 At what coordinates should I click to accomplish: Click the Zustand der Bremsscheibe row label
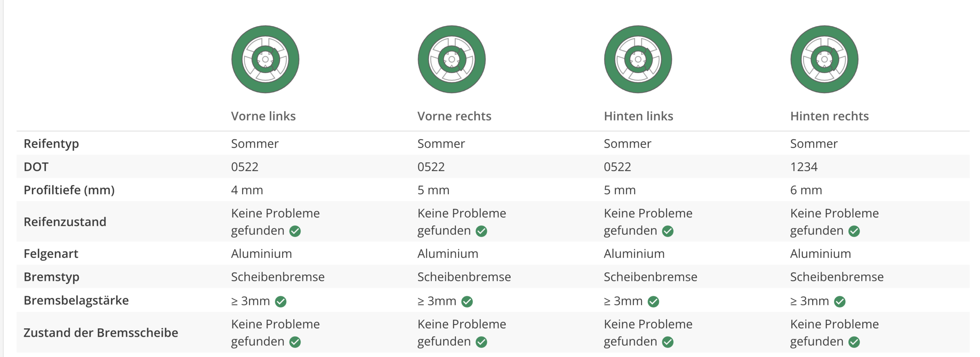point(101,333)
